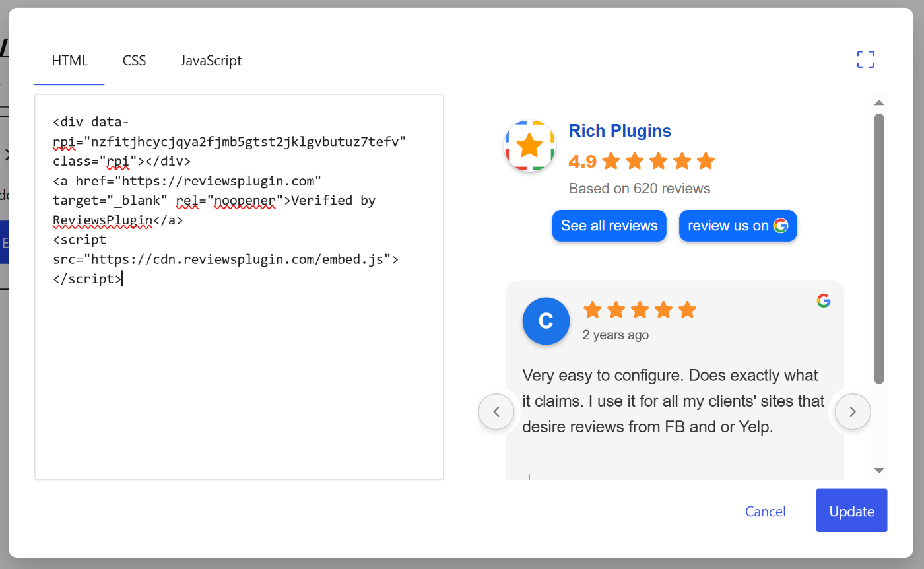Screen dimensions: 924x569
Task: Click the preview scrollbar down arrow
Action: click(x=879, y=470)
